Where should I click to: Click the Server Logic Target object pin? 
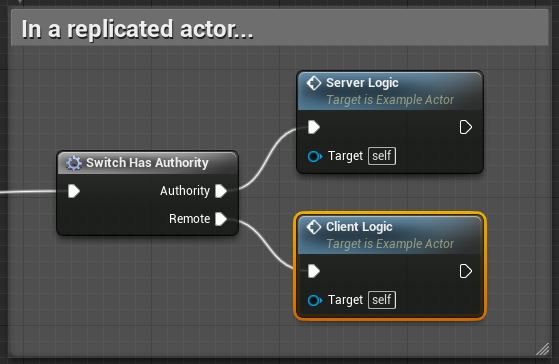coord(315,156)
